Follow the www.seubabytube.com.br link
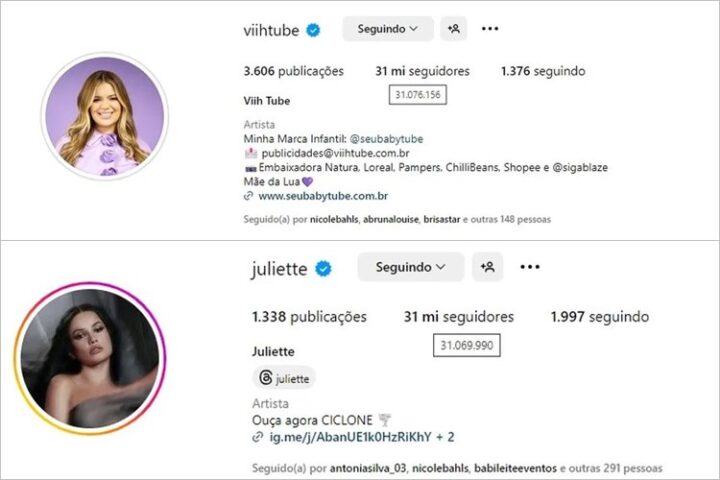Screen dimensions: 720x480 (323, 196)
